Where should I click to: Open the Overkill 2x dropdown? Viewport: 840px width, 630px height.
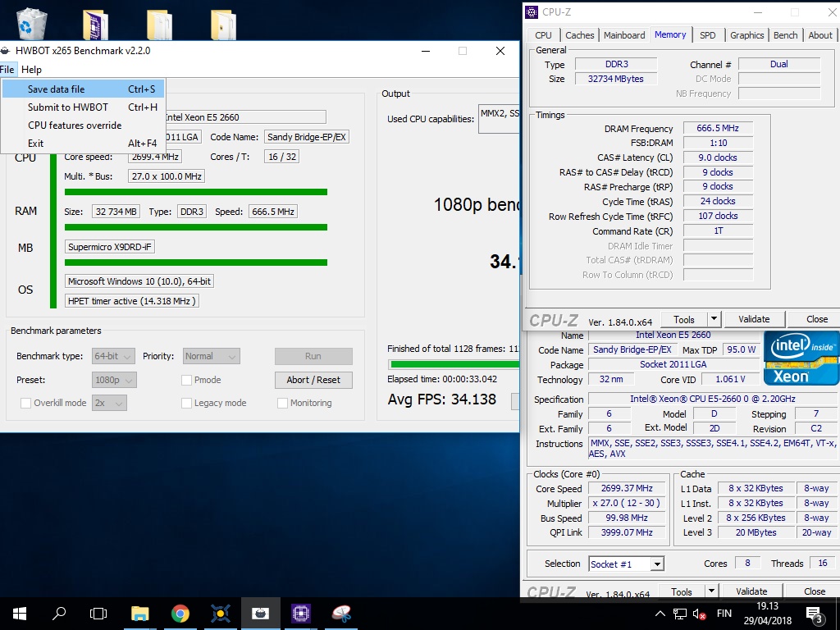[109, 403]
